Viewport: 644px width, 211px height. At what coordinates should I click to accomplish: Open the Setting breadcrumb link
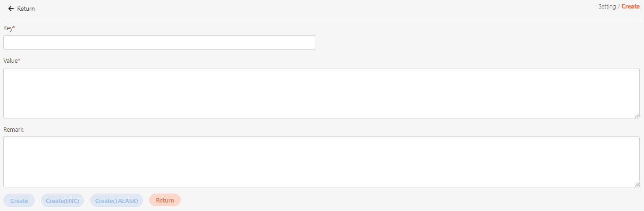tap(607, 7)
